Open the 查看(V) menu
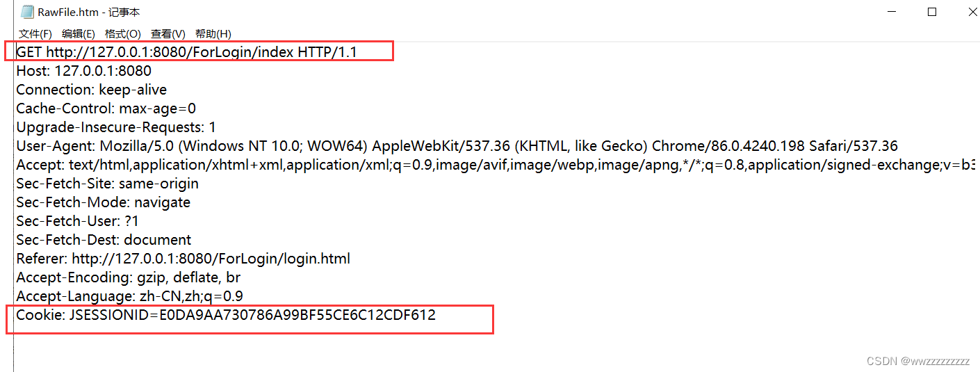Image resolution: width=980 pixels, height=372 pixels. coord(168,33)
